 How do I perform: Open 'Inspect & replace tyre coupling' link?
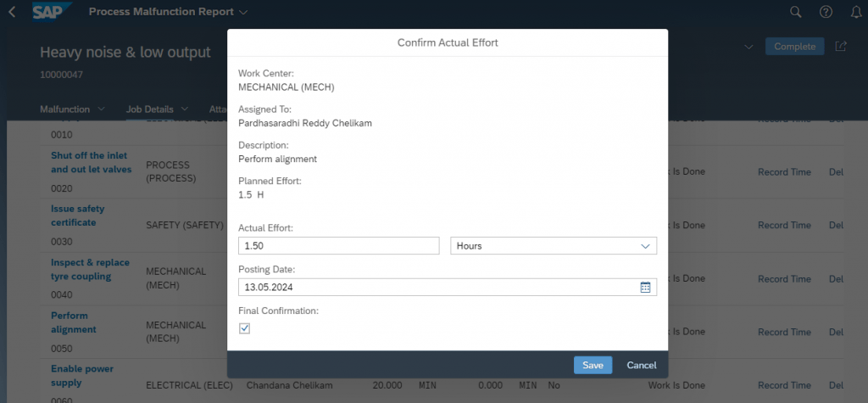click(90, 270)
